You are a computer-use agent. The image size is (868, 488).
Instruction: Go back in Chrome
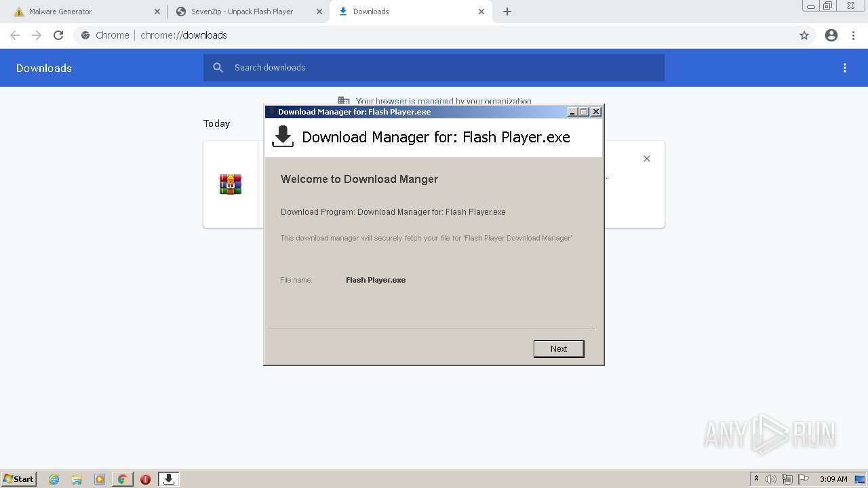[x=15, y=35]
